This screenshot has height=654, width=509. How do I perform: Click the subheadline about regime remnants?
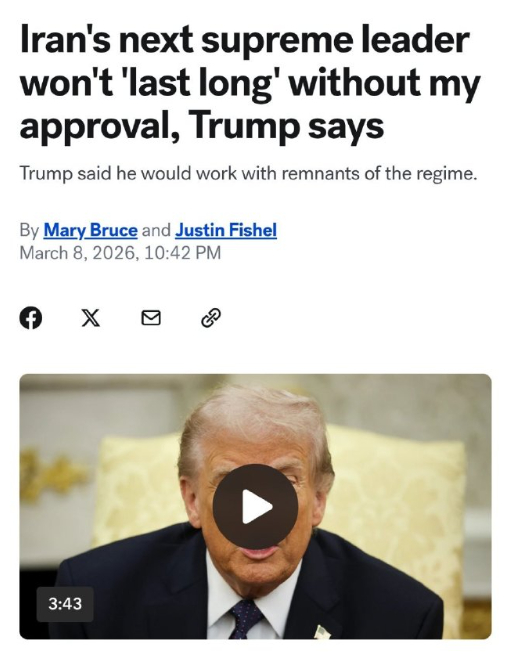(x=248, y=173)
